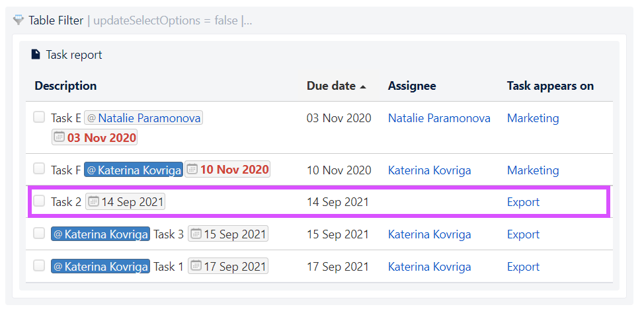Check the Task E checkbox

pyautogui.click(x=39, y=118)
